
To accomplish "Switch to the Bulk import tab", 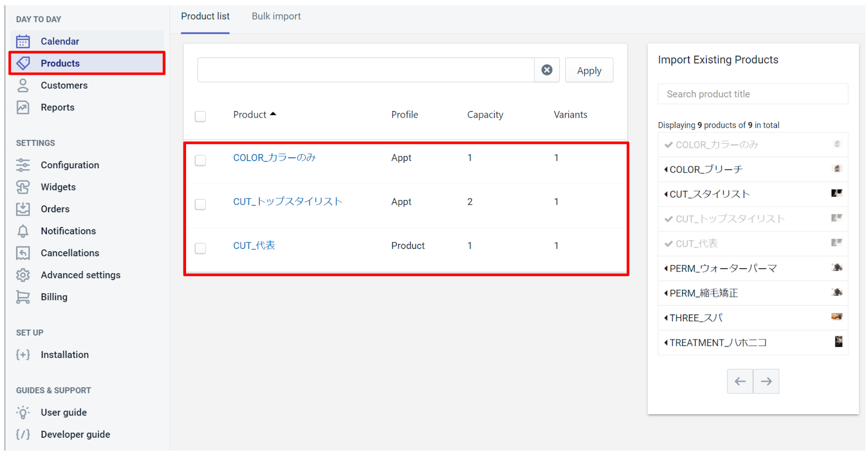I will pos(276,16).
